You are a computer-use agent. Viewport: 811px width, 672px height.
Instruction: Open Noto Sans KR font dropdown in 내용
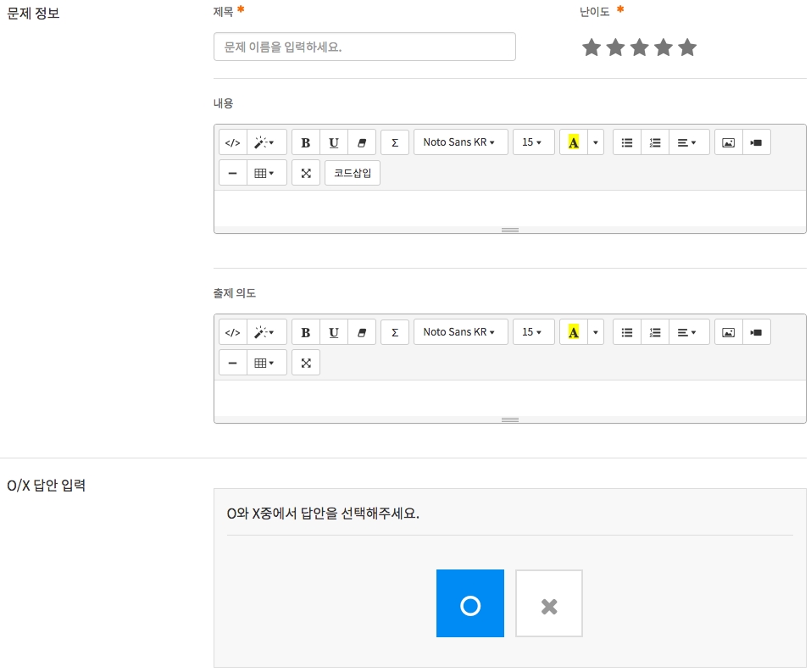(x=460, y=142)
